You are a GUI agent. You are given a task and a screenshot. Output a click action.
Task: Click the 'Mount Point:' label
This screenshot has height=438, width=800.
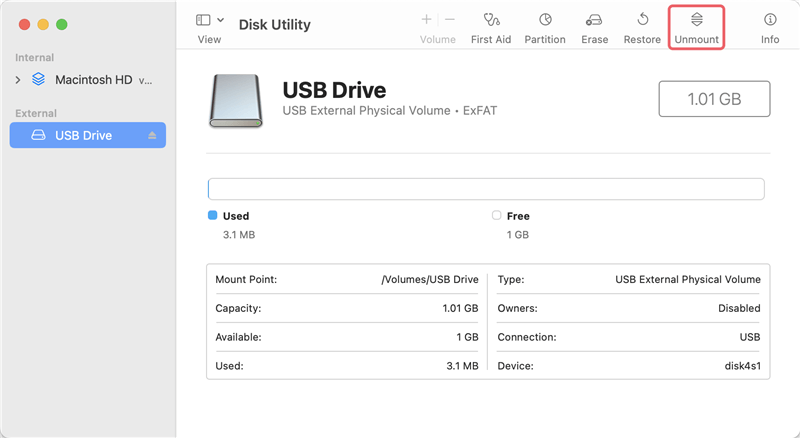click(x=246, y=280)
